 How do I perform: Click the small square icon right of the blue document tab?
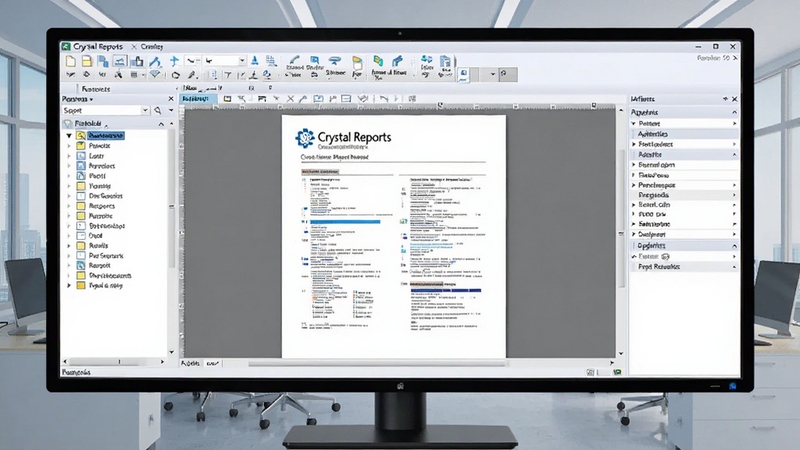(228, 98)
